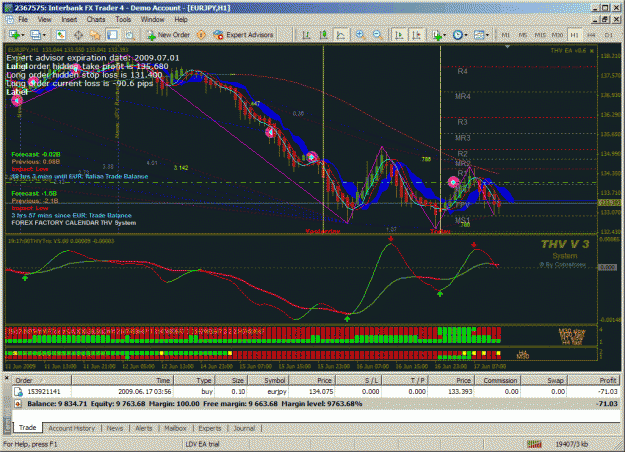This screenshot has width=625, height=452.
Task: Switch to the Alerts tab
Action: [143, 428]
